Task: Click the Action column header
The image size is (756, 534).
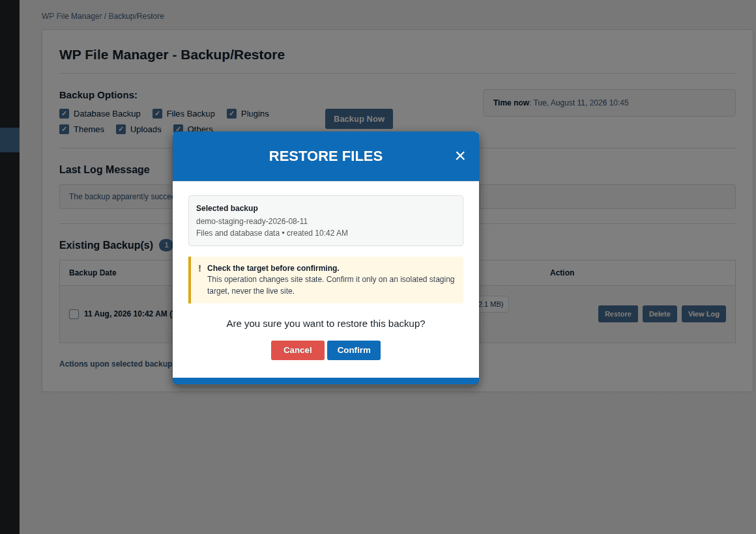Action: point(562,273)
